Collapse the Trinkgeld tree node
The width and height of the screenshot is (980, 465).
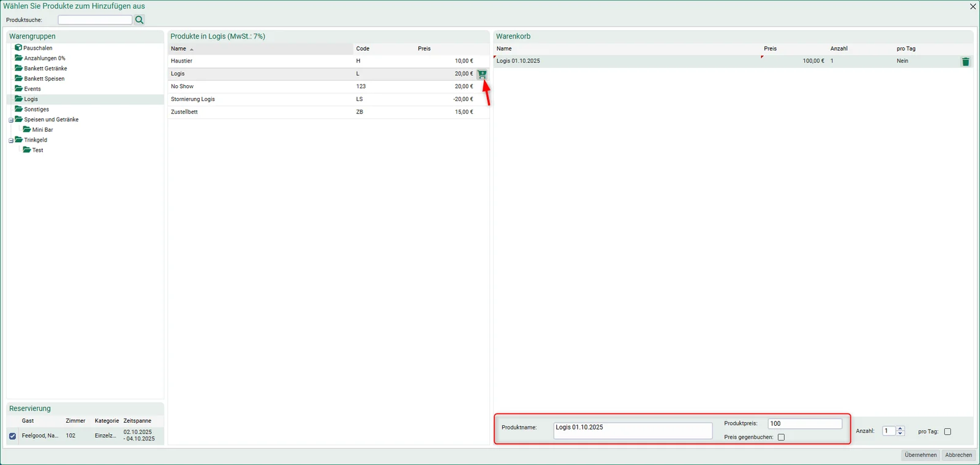pyautogui.click(x=11, y=140)
